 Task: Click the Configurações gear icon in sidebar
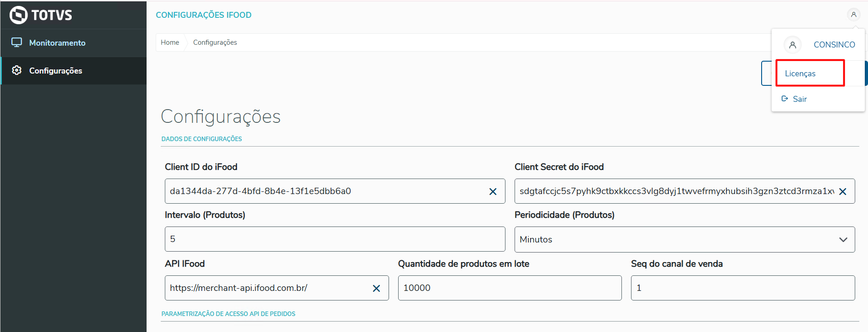pos(17,70)
